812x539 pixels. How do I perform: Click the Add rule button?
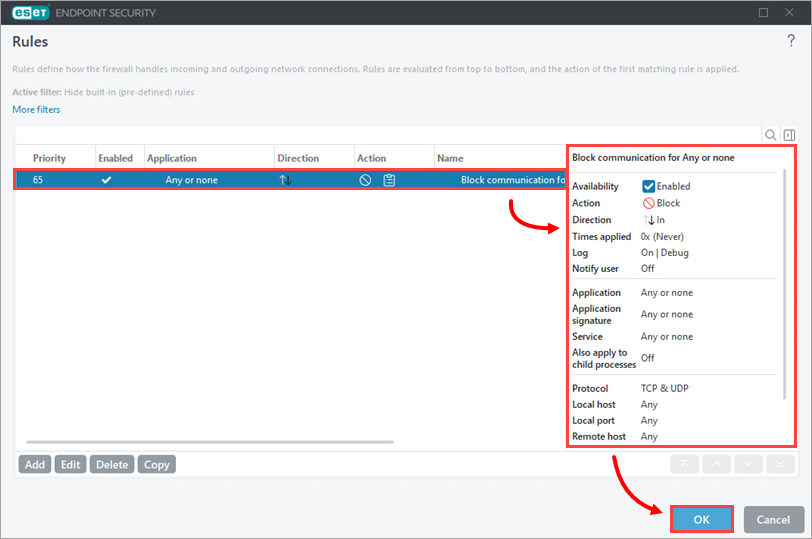pyautogui.click(x=34, y=464)
